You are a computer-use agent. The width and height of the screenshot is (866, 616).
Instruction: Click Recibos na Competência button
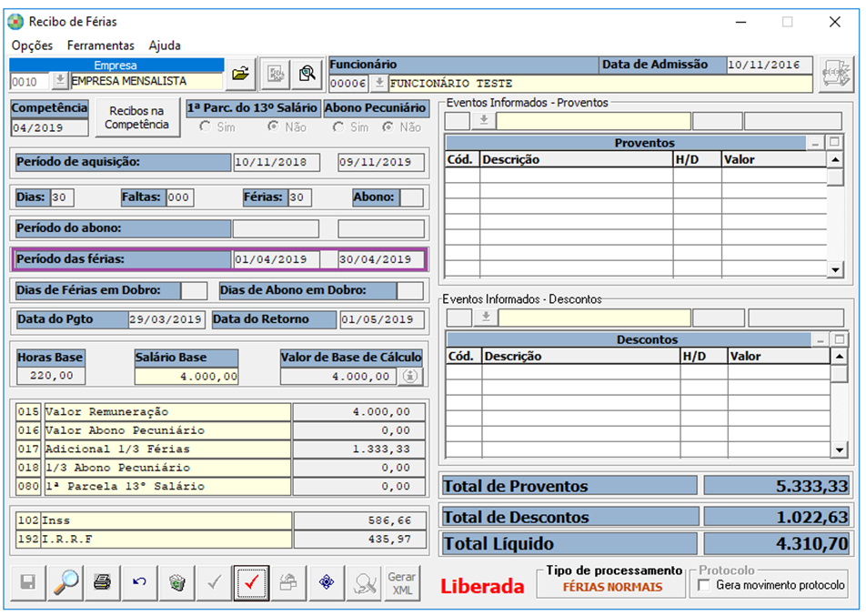(x=137, y=117)
